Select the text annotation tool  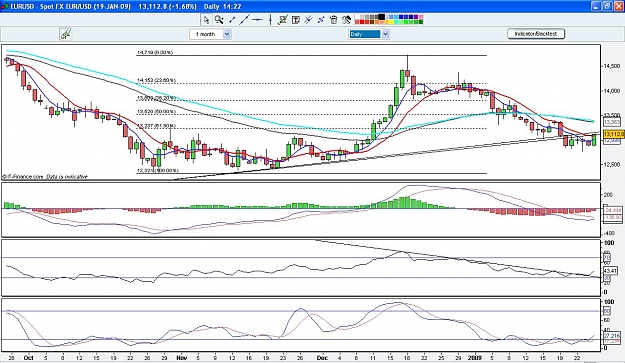coord(296,20)
